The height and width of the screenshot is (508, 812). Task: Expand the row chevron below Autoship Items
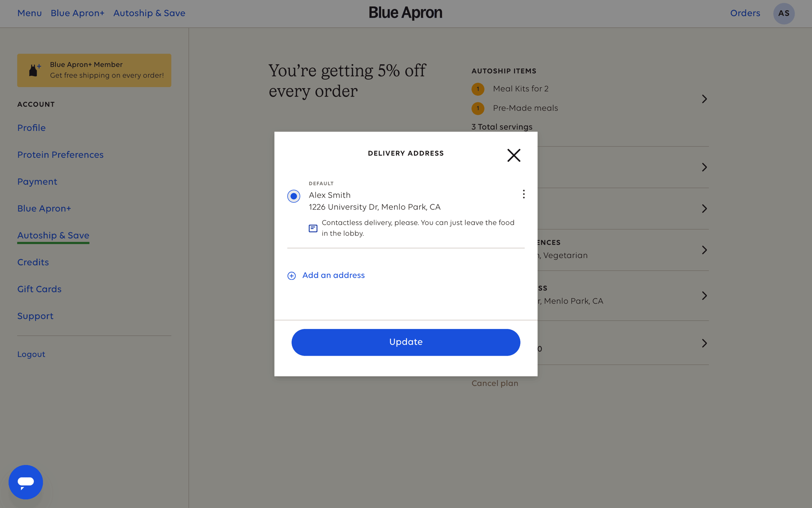pyautogui.click(x=704, y=167)
